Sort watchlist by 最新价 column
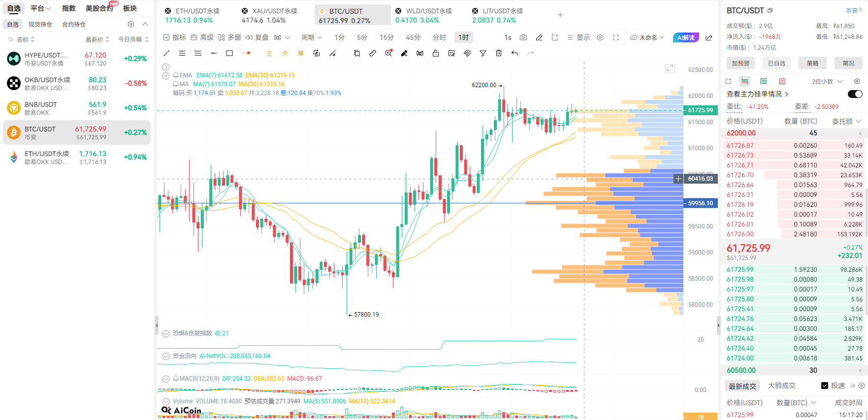This screenshot has height=420, width=868. pyautogui.click(x=97, y=39)
